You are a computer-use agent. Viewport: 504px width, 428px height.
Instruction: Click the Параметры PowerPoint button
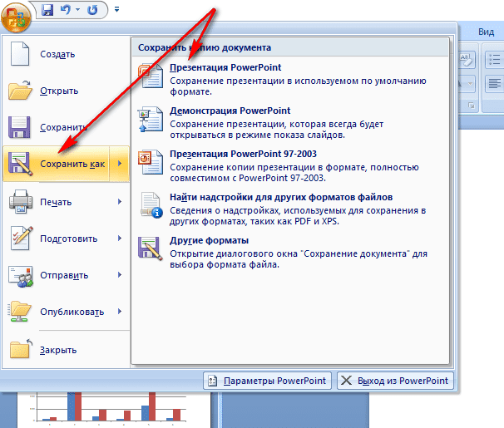268,381
